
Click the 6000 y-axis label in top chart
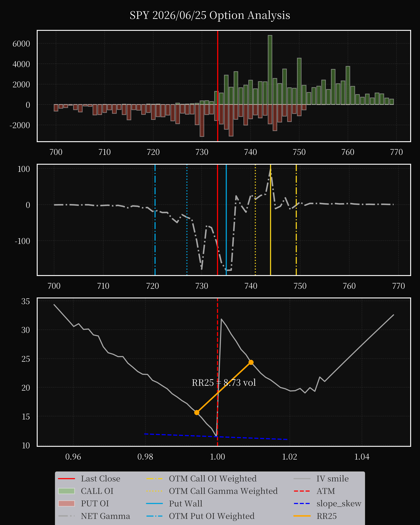(21, 44)
